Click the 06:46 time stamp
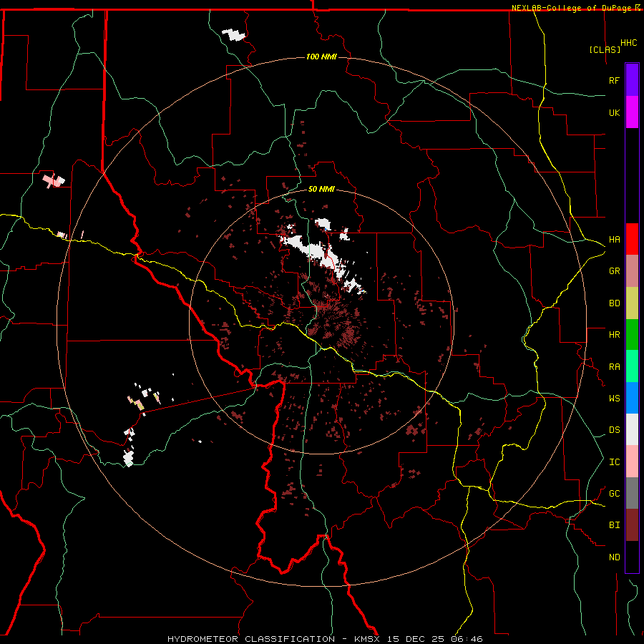644x644 pixels. click(x=467, y=639)
